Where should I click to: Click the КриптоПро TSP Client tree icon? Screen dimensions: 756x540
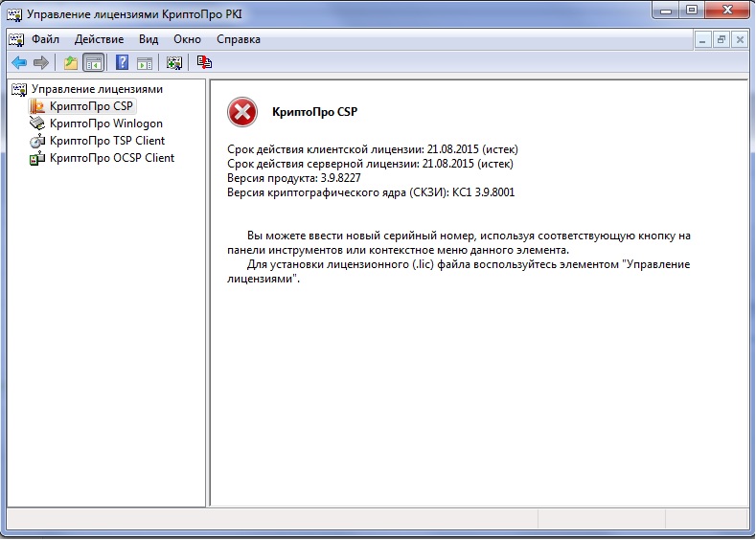37,141
